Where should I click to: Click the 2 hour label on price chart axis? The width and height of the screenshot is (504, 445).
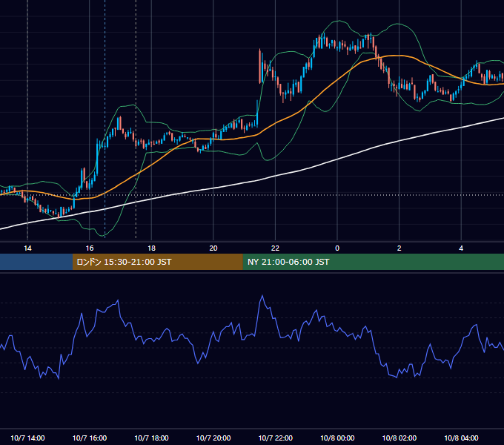click(399, 248)
